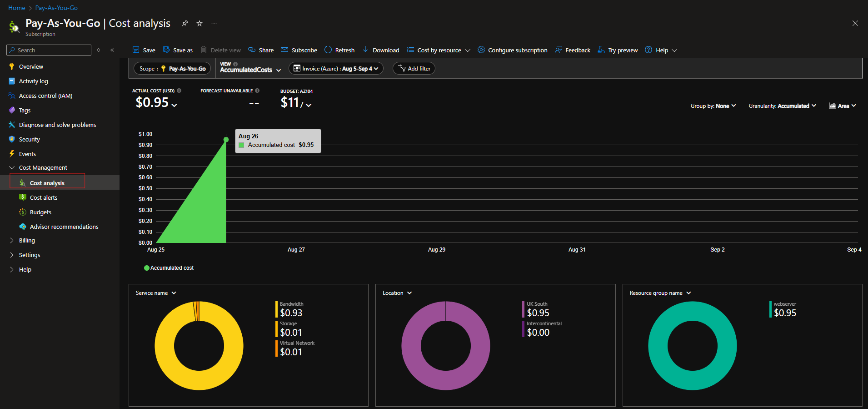Add Cost analysis to favorites star
868x409 pixels.
[x=200, y=23]
